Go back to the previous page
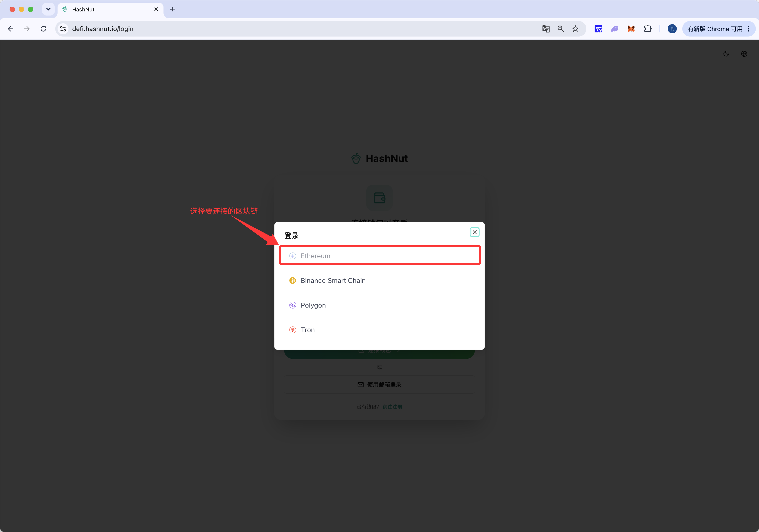Viewport: 759px width, 532px height. click(x=11, y=29)
